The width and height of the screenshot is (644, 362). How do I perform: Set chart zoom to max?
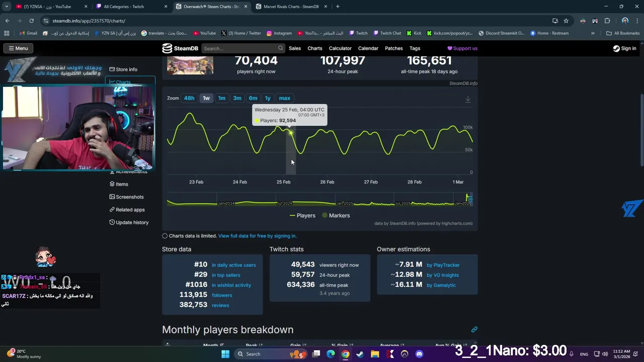click(x=285, y=98)
